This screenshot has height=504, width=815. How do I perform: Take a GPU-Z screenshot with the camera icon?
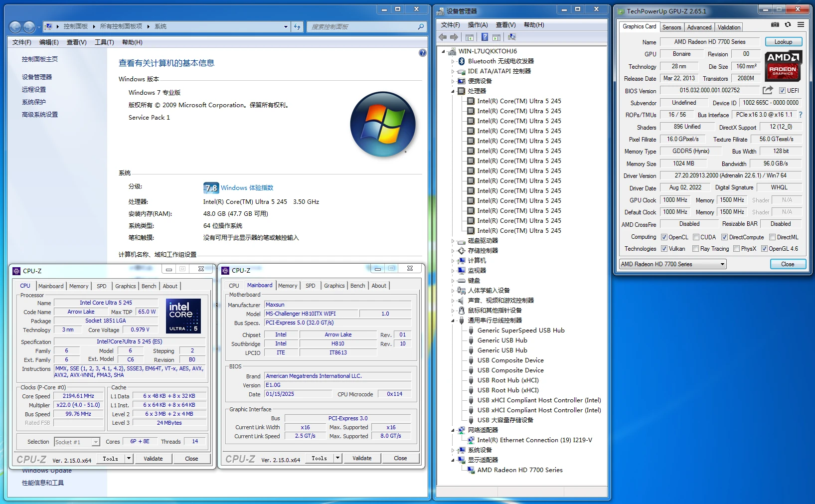coord(775,24)
